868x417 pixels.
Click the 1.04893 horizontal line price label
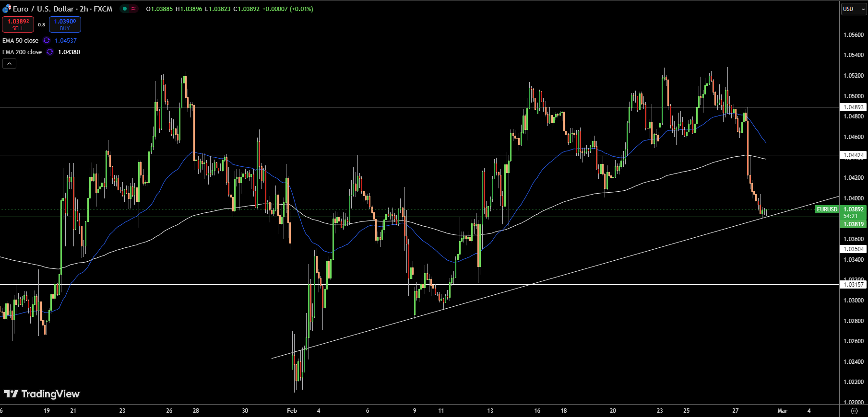tap(854, 107)
